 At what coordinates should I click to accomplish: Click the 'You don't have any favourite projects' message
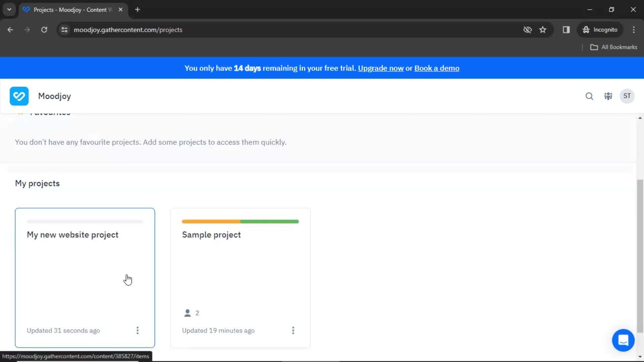tap(151, 142)
